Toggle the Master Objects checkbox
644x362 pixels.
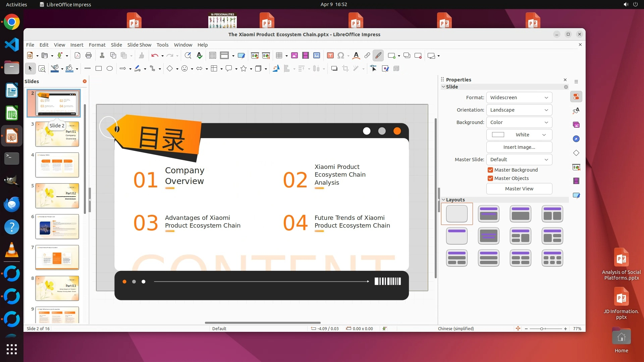[490, 178]
